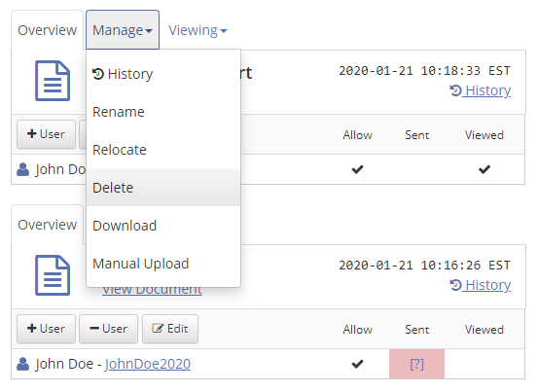The height and width of the screenshot is (392, 538).
Task: Toggle Allow checkmark for John Doe in the lower table
Action: pyautogui.click(x=357, y=364)
